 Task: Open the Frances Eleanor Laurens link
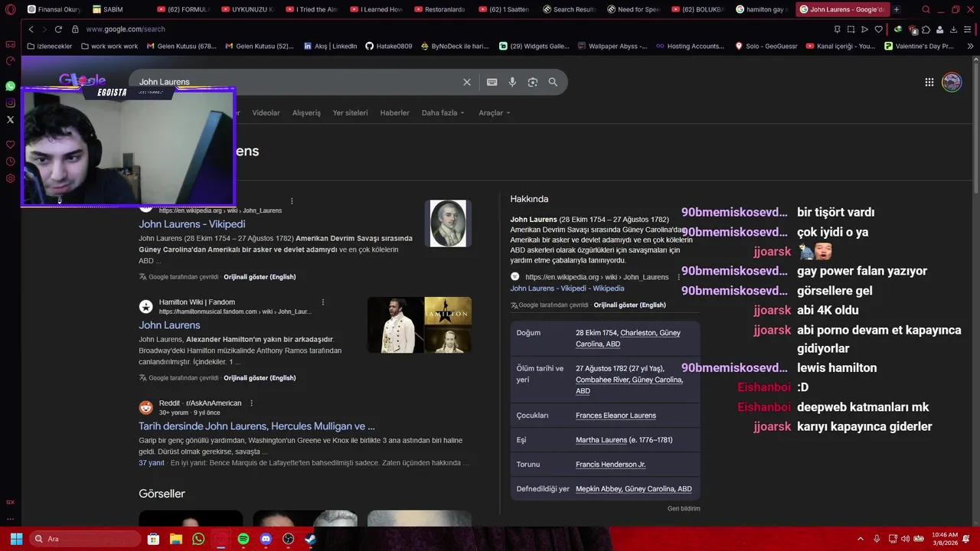coord(616,416)
